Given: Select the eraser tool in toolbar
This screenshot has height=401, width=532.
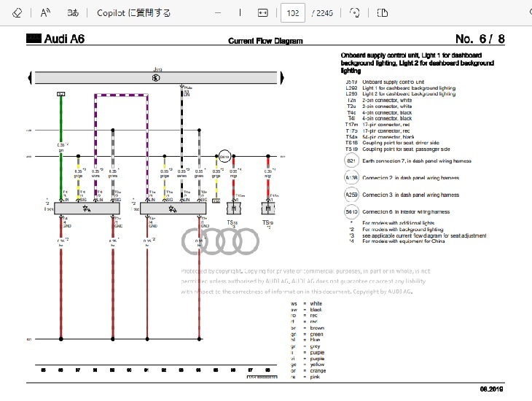Looking at the screenshot, I should click(x=17, y=13).
